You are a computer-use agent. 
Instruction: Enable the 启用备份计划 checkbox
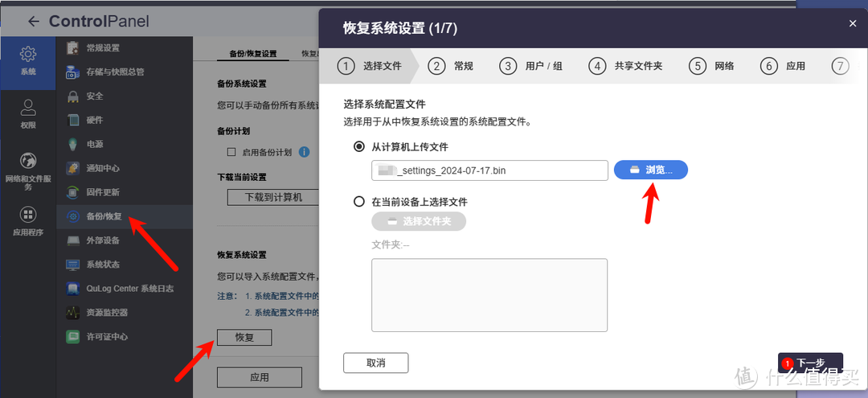click(232, 152)
